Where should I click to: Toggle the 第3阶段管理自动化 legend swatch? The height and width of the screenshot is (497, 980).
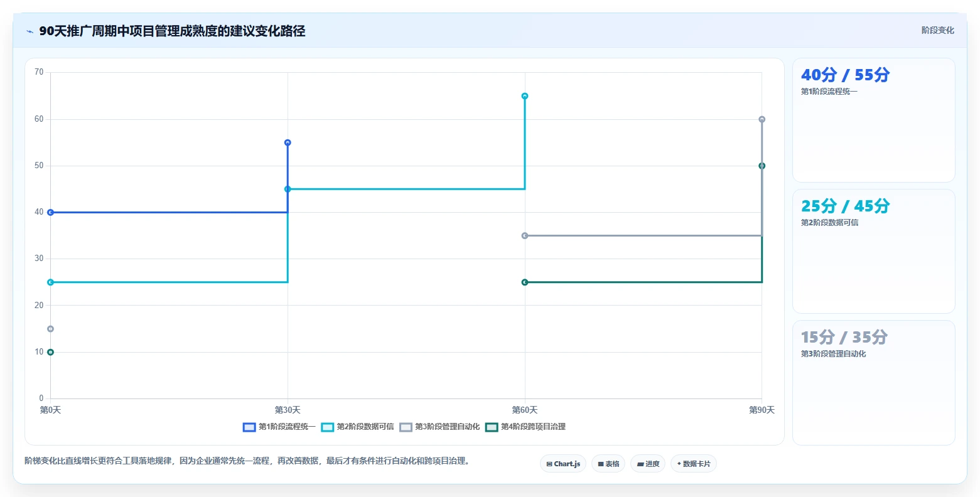(x=406, y=427)
